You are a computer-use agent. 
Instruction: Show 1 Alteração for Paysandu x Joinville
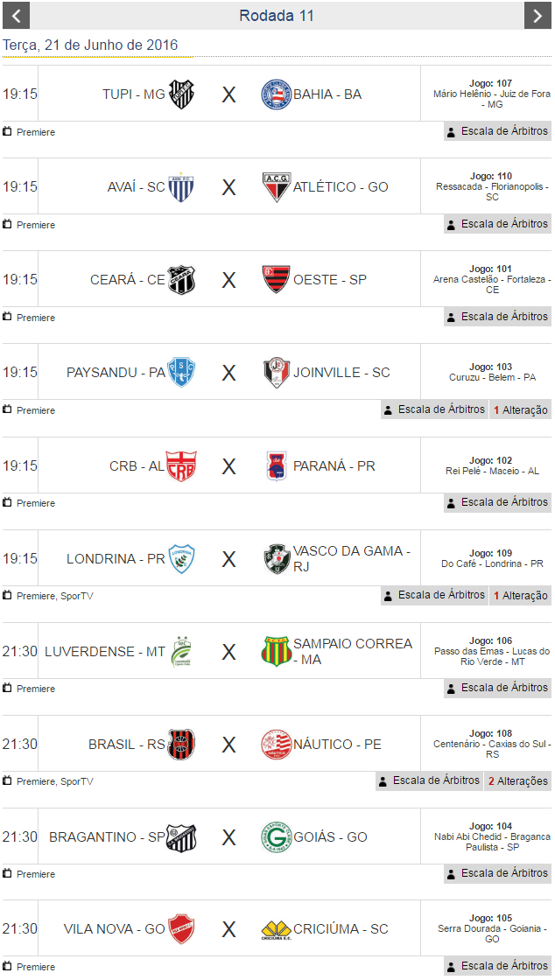[x=521, y=409]
